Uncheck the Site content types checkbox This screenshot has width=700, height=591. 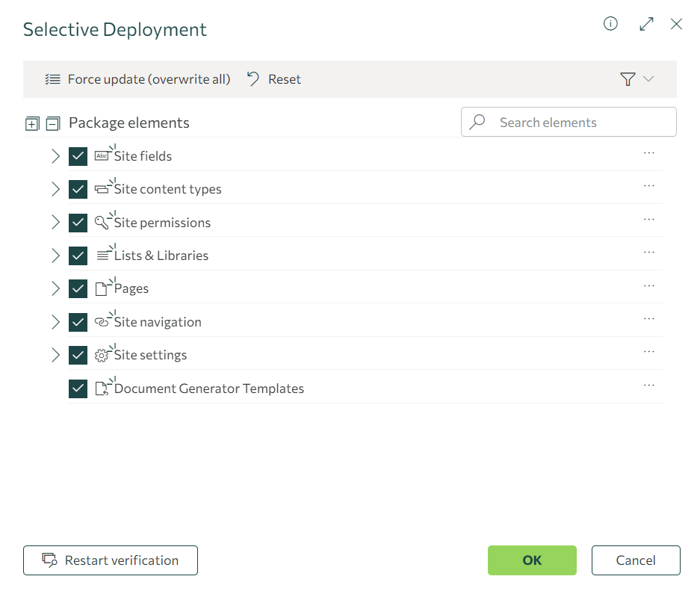click(78, 189)
